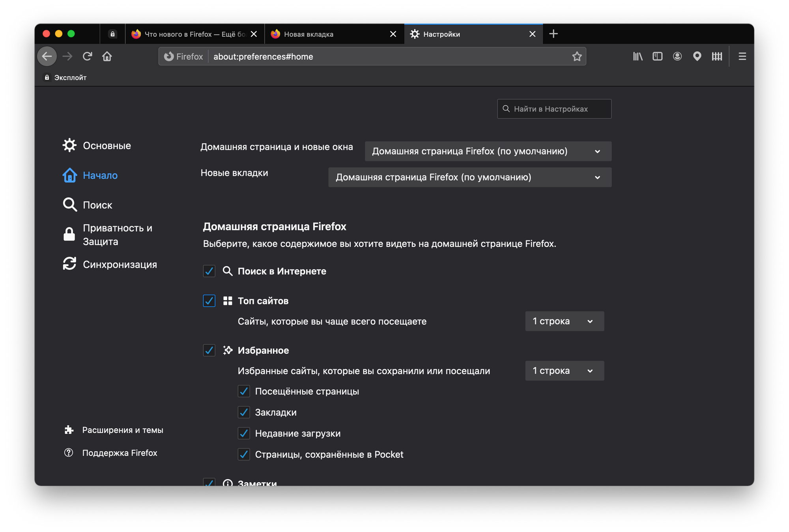The width and height of the screenshot is (789, 532).
Task: Open Расширения и темы link
Action: pos(122,430)
